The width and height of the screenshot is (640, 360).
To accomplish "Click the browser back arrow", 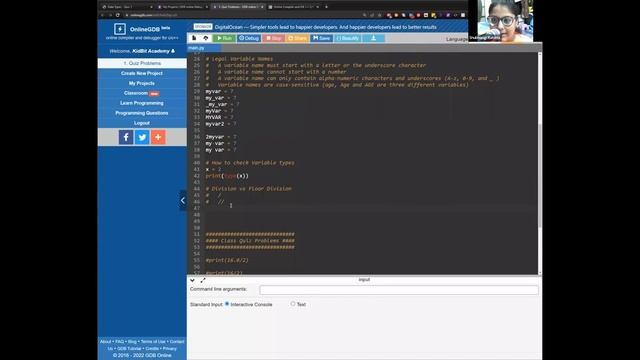I will coord(102,15).
